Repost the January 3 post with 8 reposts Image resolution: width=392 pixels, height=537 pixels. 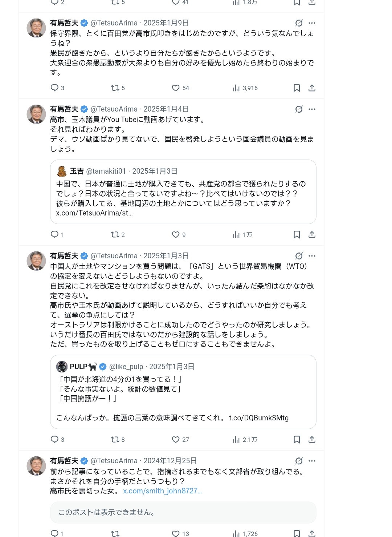[x=118, y=440]
